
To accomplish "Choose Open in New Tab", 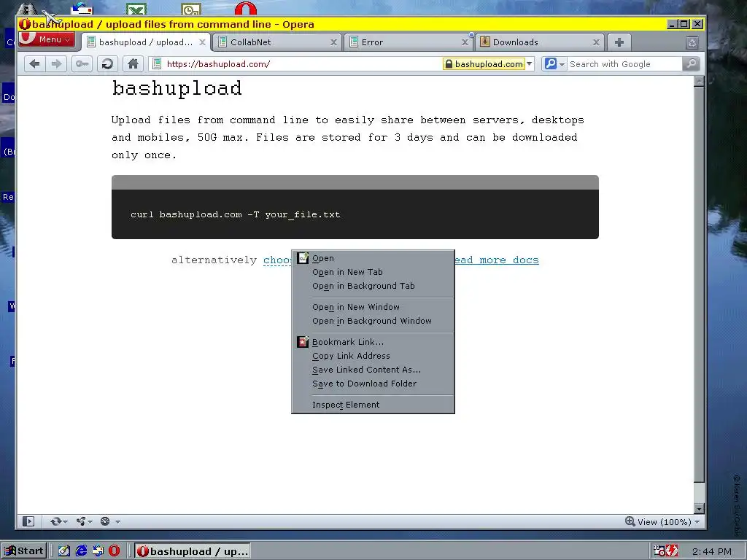I will coord(373,272).
